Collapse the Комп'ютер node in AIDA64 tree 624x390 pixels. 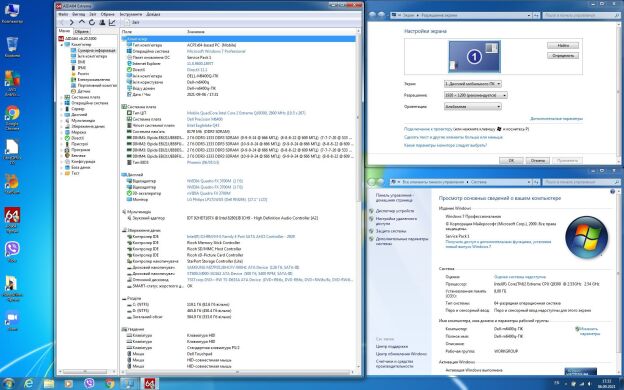click(x=62, y=45)
